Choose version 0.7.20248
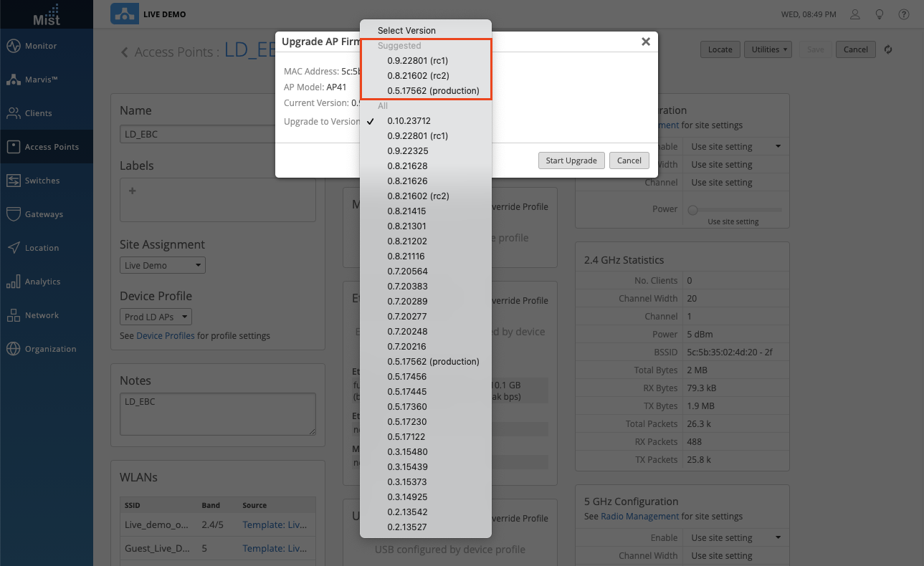 (426, 331)
